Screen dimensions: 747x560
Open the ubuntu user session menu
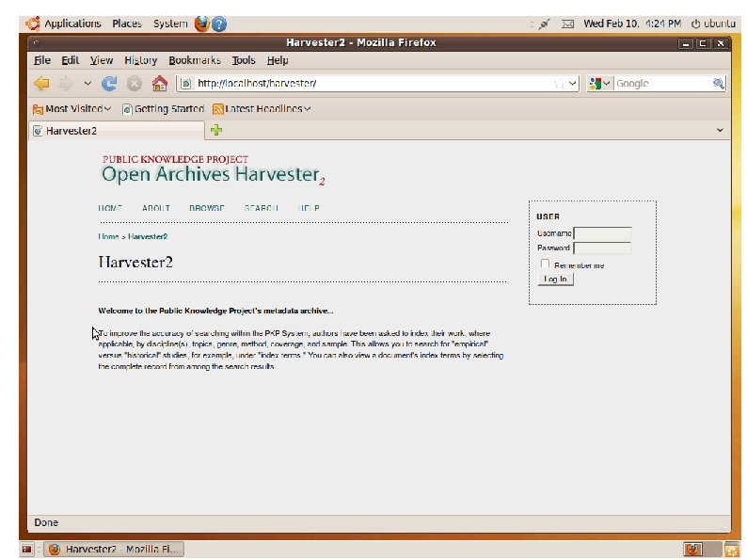pos(713,24)
